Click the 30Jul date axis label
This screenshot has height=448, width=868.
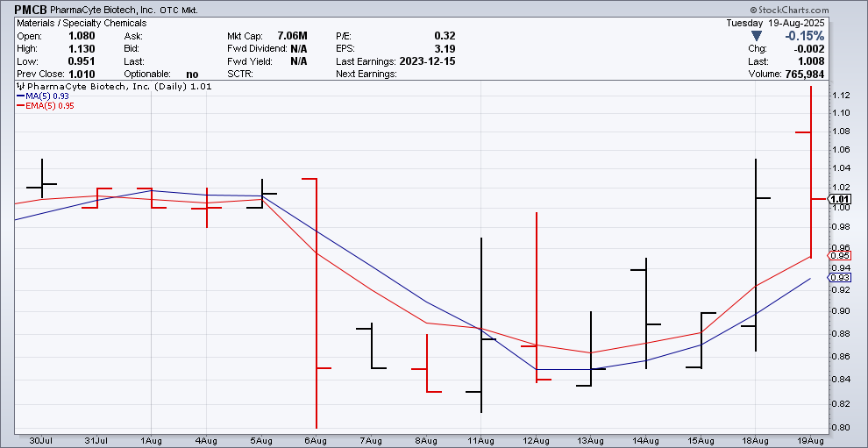pyautogui.click(x=41, y=441)
